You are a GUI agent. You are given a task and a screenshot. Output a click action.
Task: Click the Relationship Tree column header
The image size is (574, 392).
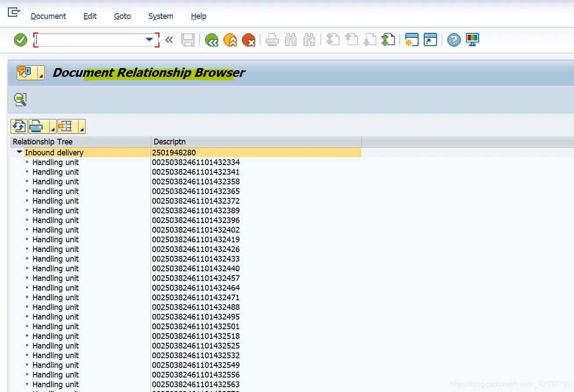tap(80, 142)
